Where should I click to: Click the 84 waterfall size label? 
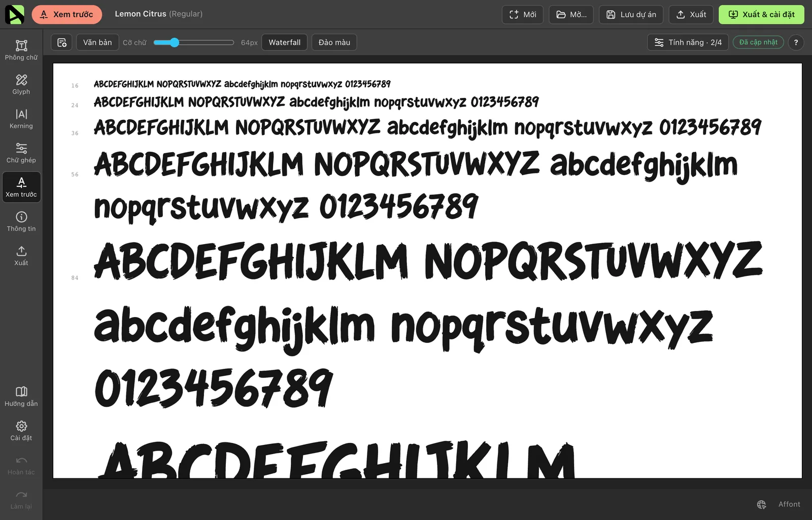[75, 278]
